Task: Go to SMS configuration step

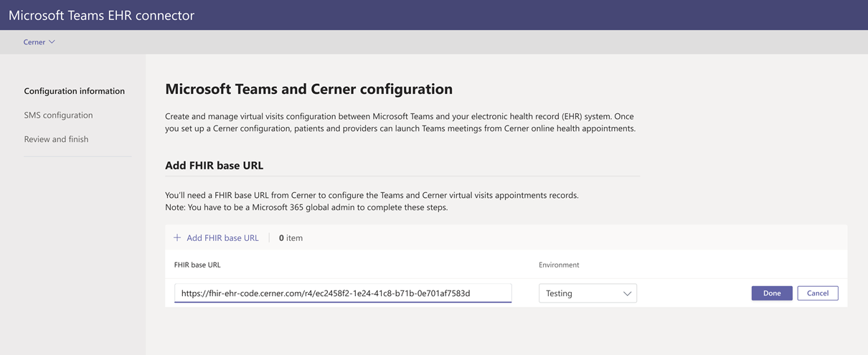Action: click(x=58, y=115)
